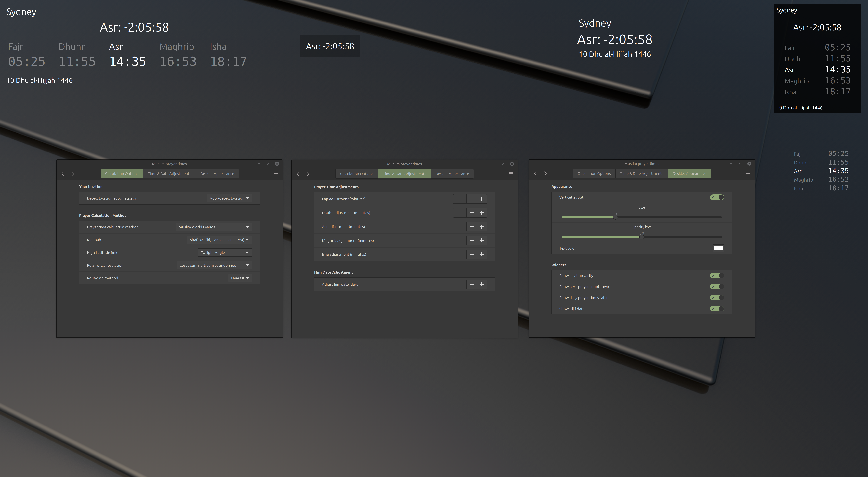Screen dimensions: 868x477
Task: Decrease Asr adjustment minutes
Action: coord(471,227)
